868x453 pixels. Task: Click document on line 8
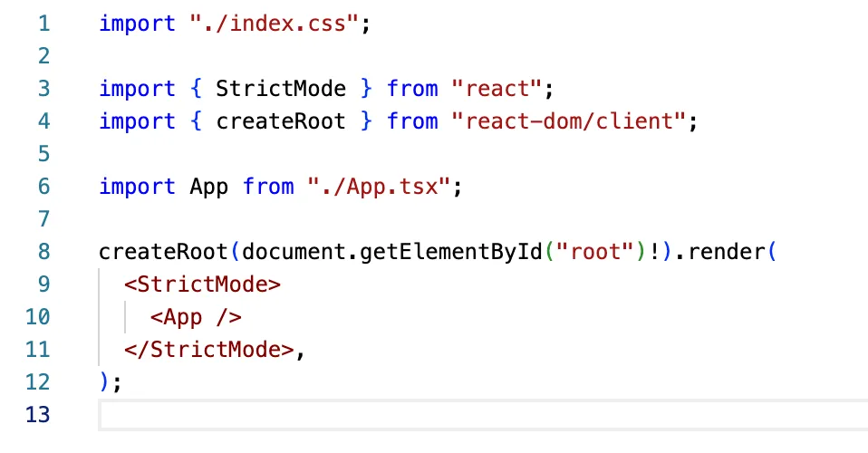pos(294,252)
